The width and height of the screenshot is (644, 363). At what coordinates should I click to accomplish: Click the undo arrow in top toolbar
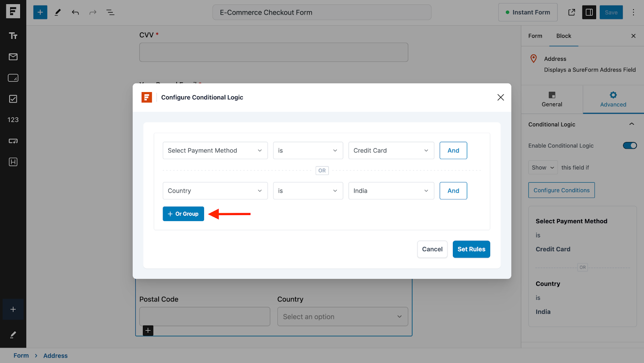(75, 12)
